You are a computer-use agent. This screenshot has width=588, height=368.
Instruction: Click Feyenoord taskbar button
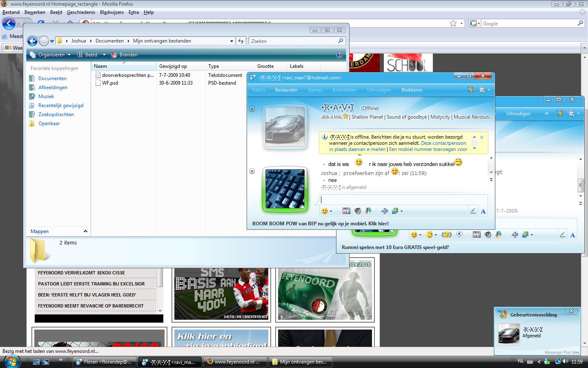click(x=235, y=362)
